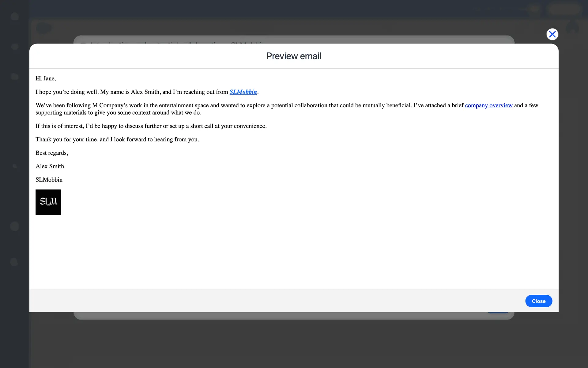This screenshot has width=588, height=368.
Task: Click the blurred profile avatar at top right
Action: pyautogui.click(x=572, y=28)
